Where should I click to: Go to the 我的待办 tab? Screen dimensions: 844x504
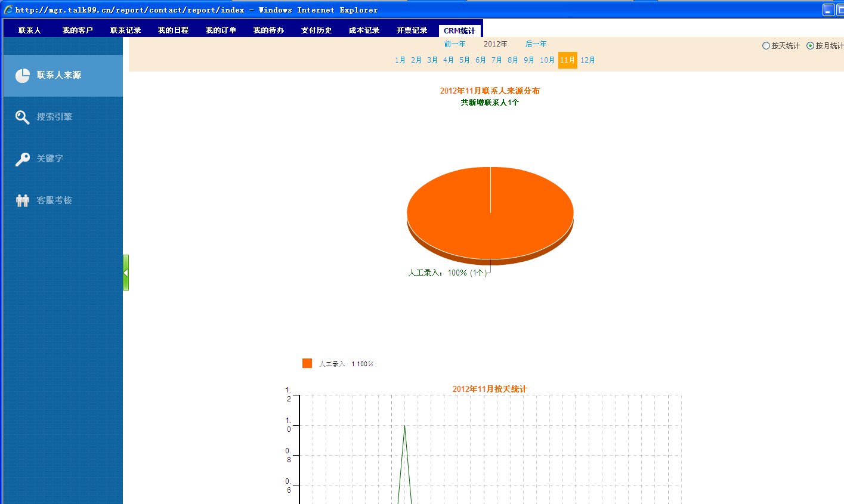[268, 30]
